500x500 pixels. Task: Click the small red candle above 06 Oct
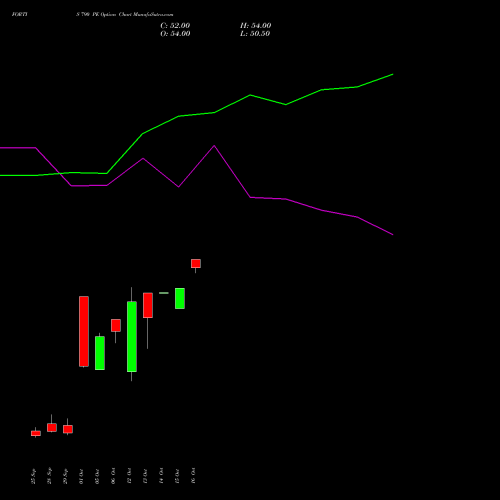116,325
